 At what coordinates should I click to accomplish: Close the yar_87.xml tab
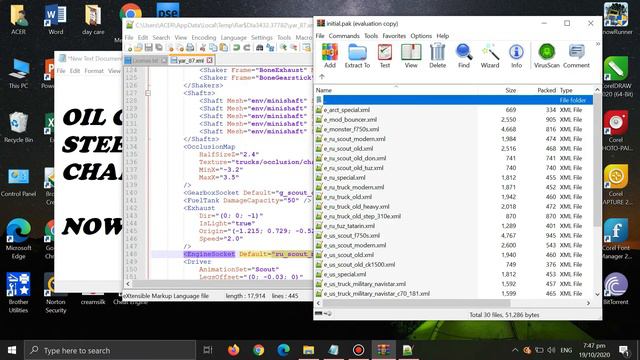click(209, 60)
